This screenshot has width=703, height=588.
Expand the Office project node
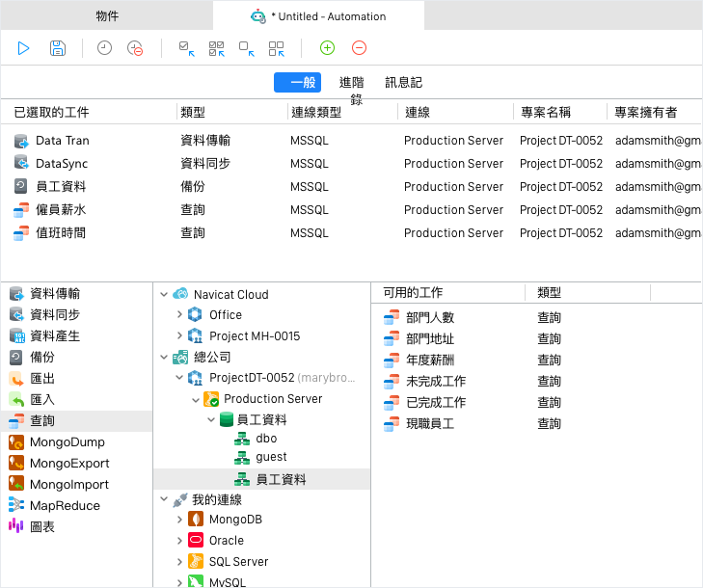pos(179,314)
